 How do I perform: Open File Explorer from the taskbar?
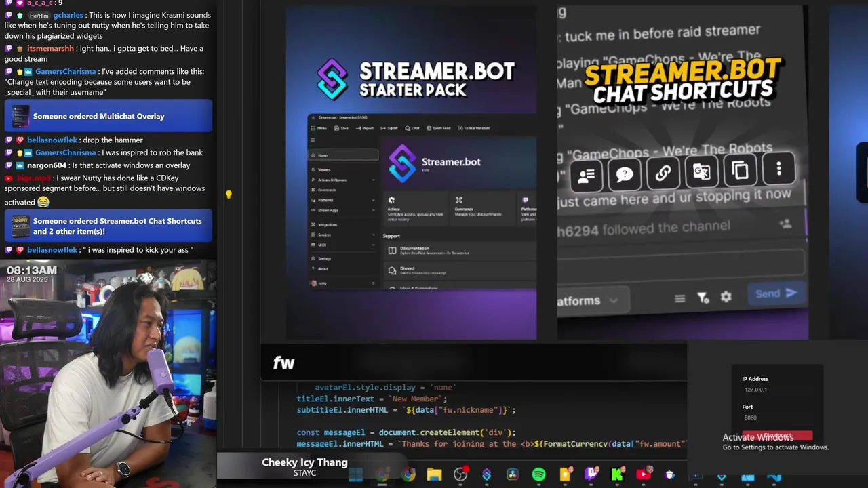434,474
